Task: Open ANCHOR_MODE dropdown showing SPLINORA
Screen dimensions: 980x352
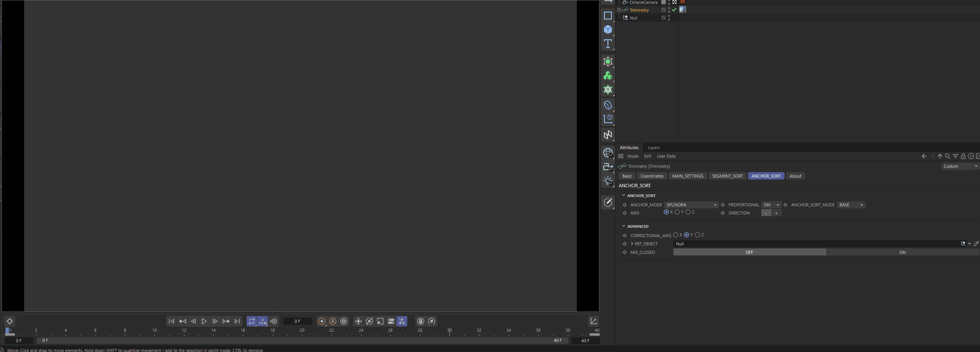Action: (x=691, y=205)
